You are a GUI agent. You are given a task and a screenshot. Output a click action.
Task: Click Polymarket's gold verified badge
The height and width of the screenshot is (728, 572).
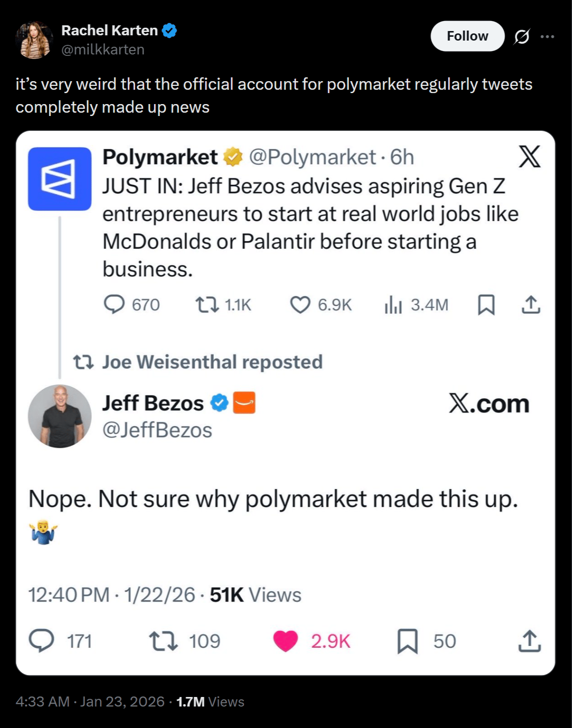[x=233, y=157]
